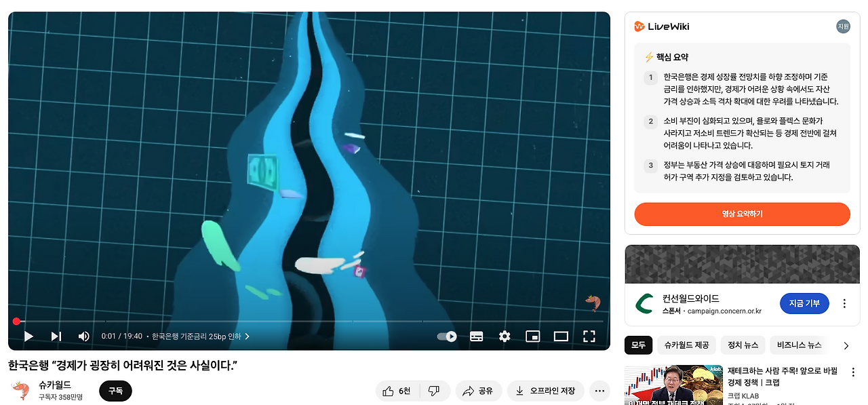Select the 정치 뉴스 filter chip
868x405 pixels.
[742, 345]
